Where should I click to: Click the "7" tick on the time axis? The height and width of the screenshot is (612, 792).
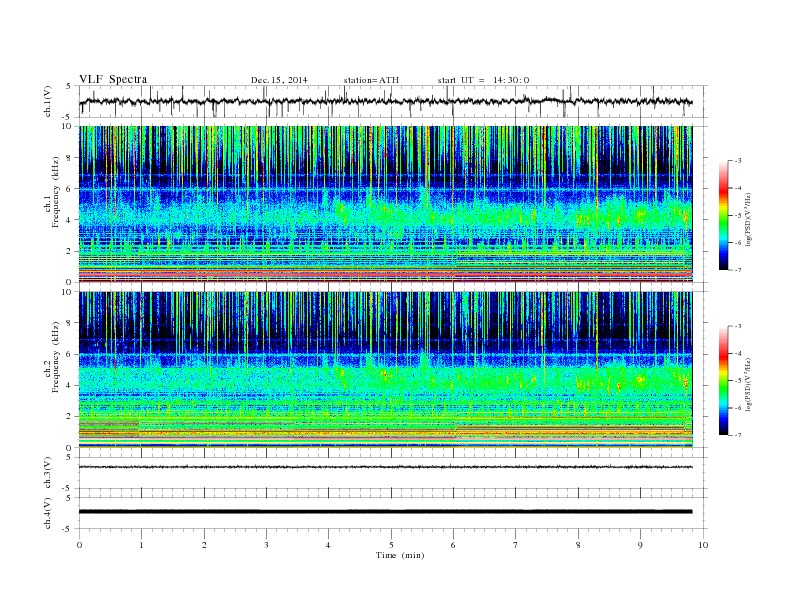click(516, 545)
